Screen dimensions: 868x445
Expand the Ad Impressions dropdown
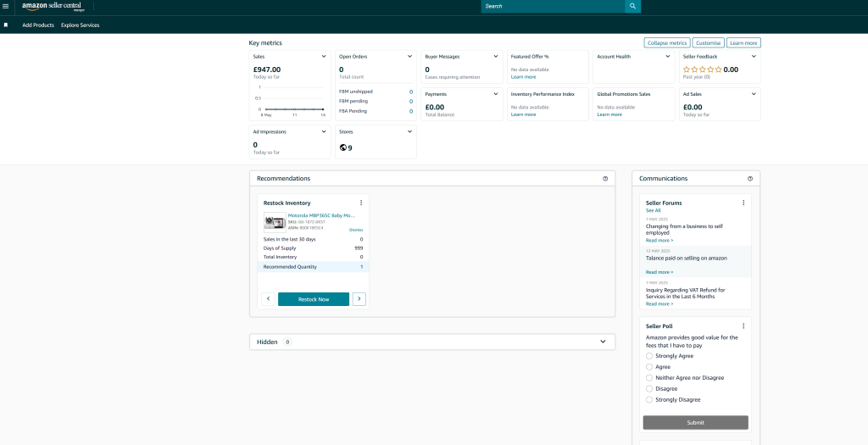[x=324, y=131]
